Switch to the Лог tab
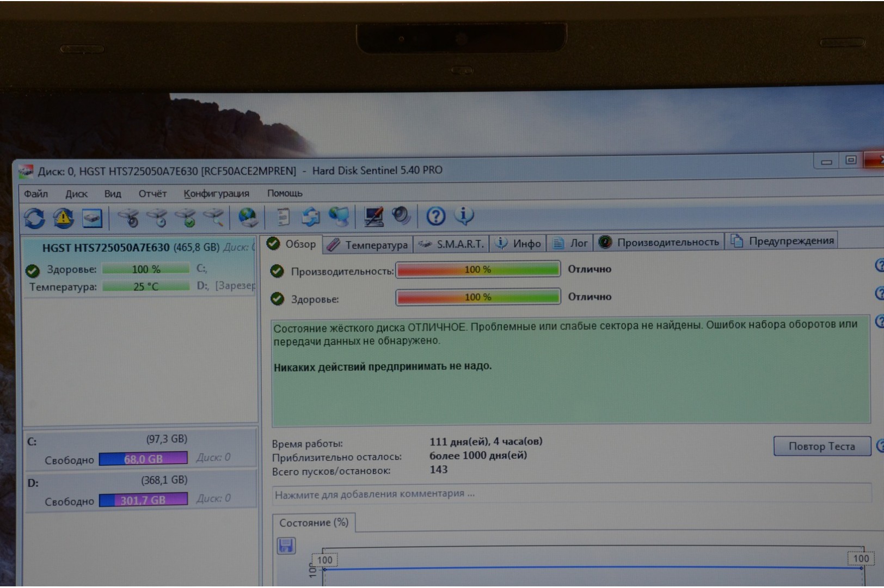This screenshot has height=588, width=884. click(x=570, y=243)
